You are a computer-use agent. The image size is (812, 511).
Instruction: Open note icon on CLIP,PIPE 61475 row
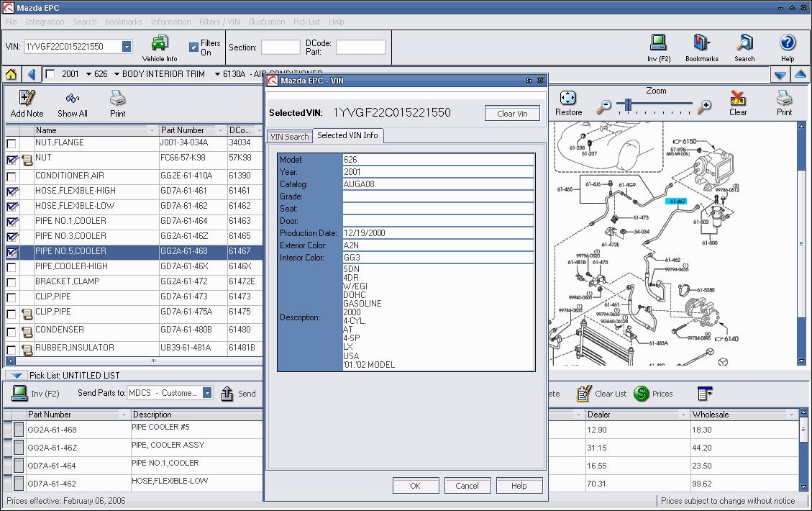27,314
